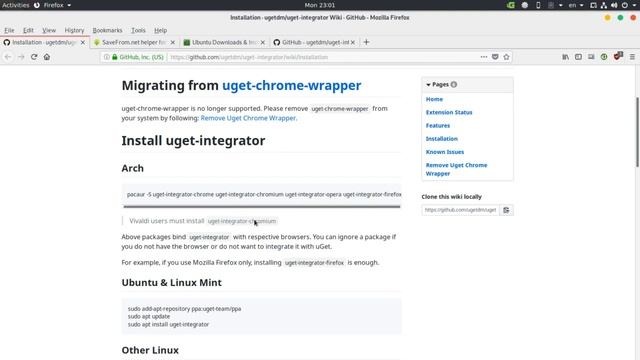
Task: Open the en keyboard layout dropdown
Action: point(576,5)
